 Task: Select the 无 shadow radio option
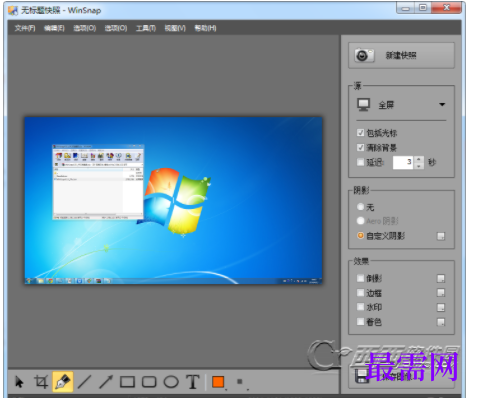coord(360,207)
